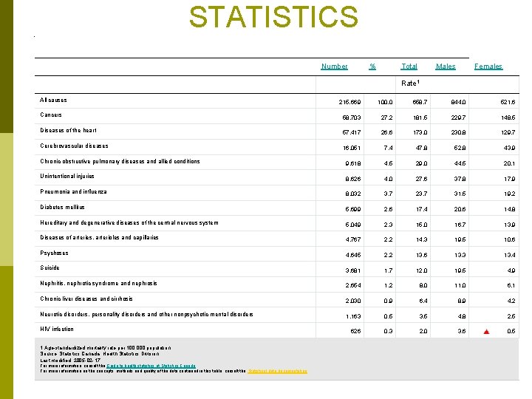The height and width of the screenshot is (399, 532).
Task: Follow the Males column header link
Action: (446, 66)
